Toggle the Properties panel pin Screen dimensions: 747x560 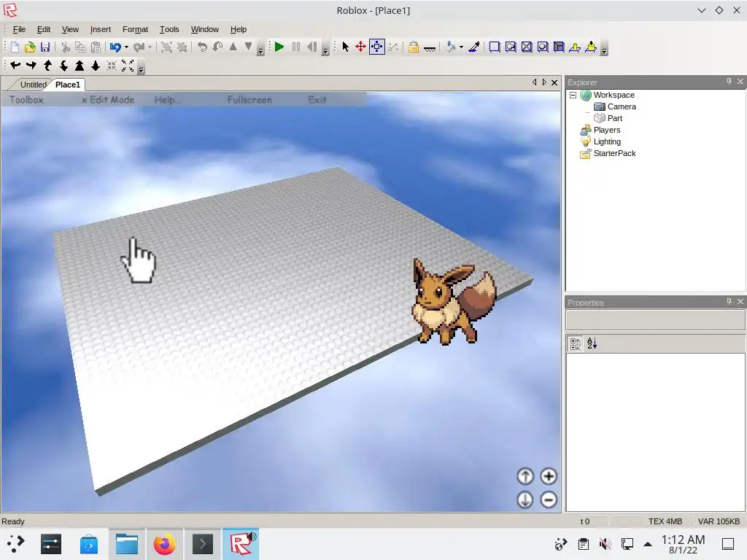click(x=729, y=301)
